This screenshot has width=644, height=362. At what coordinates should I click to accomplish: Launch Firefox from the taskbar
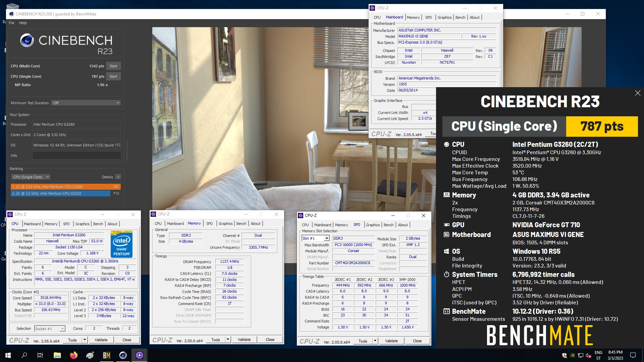(73, 355)
